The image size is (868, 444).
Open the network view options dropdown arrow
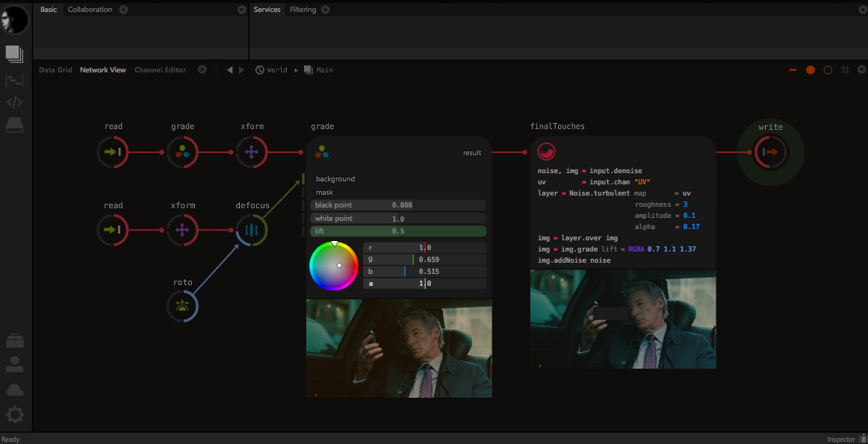[861, 69]
